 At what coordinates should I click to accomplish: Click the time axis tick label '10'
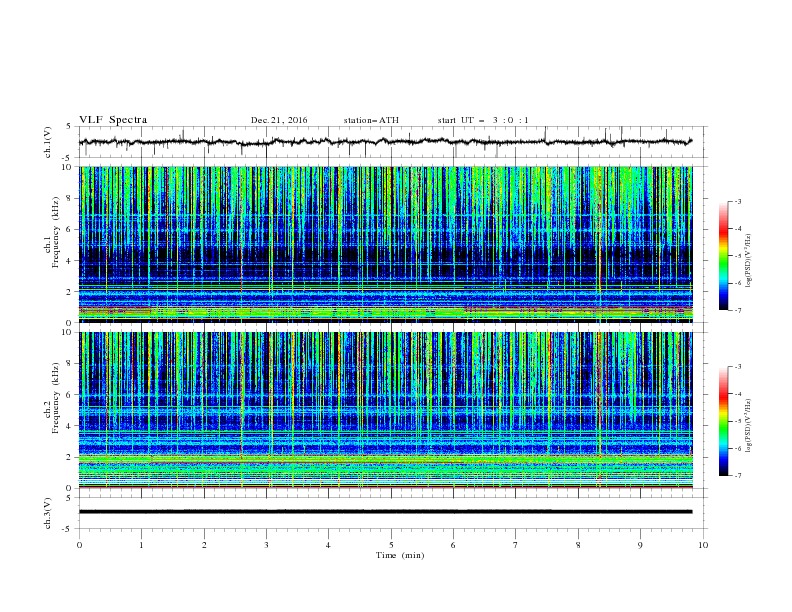click(x=703, y=545)
